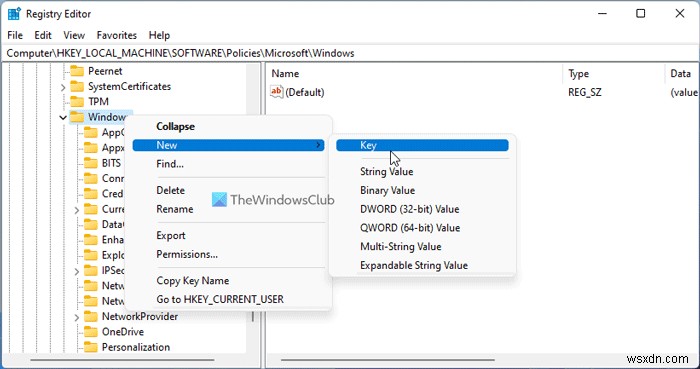Screen dimensions: 700x369
Task: Expand the Curre... key chevron
Action: click(x=77, y=210)
